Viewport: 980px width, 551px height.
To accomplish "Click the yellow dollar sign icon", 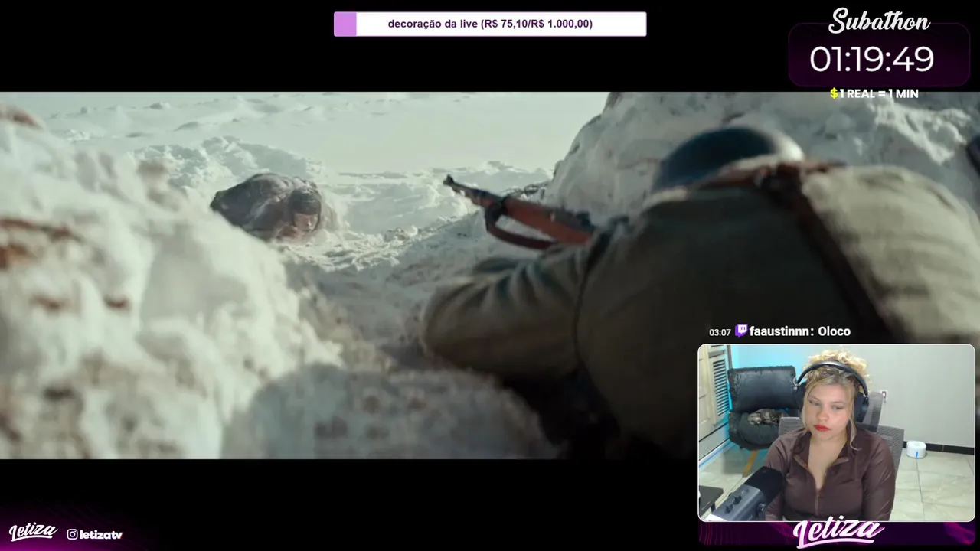I will [x=834, y=93].
